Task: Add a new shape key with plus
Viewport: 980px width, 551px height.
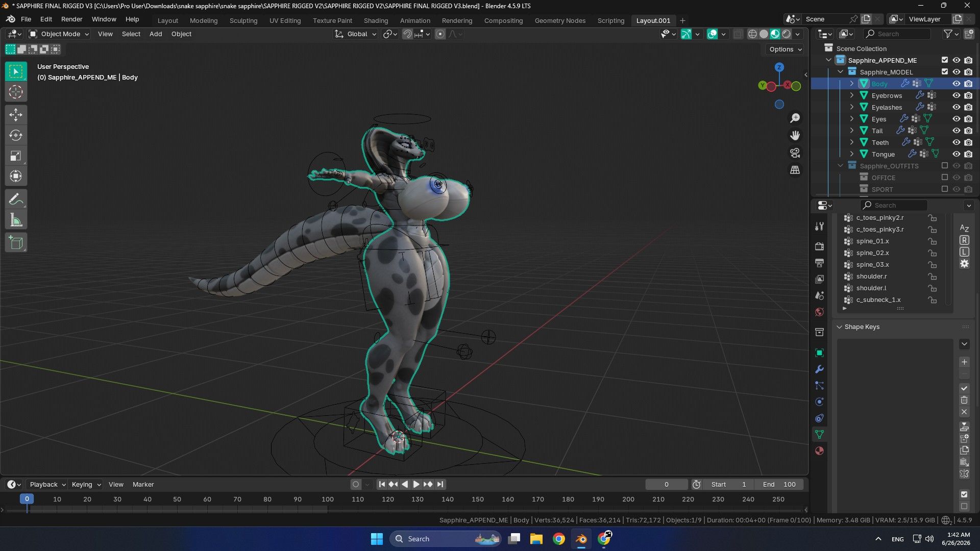Action: click(x=964, y=362)
